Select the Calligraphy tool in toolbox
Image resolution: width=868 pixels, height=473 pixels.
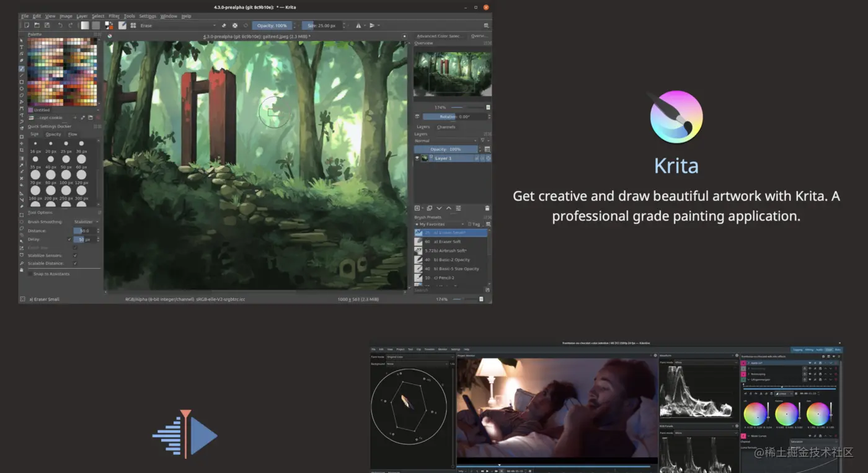[22, 60]
